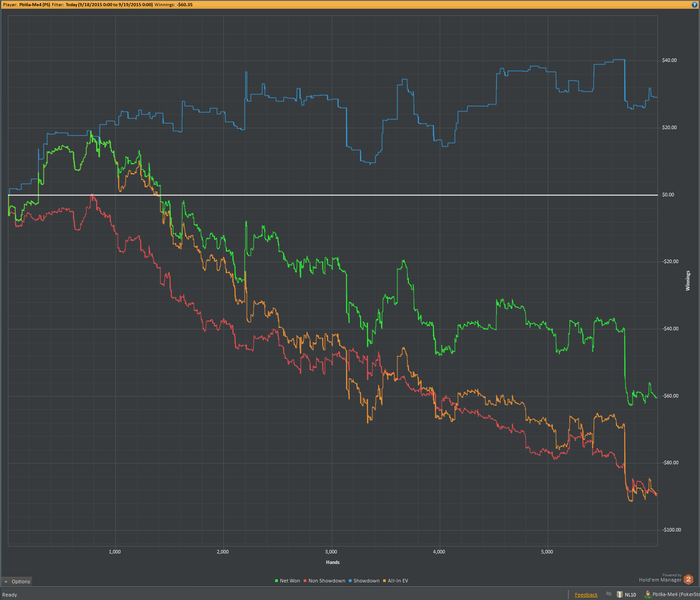This screenshot has width=700, height=600.
Task: Click the Ready status text
Action: point(9,595)
